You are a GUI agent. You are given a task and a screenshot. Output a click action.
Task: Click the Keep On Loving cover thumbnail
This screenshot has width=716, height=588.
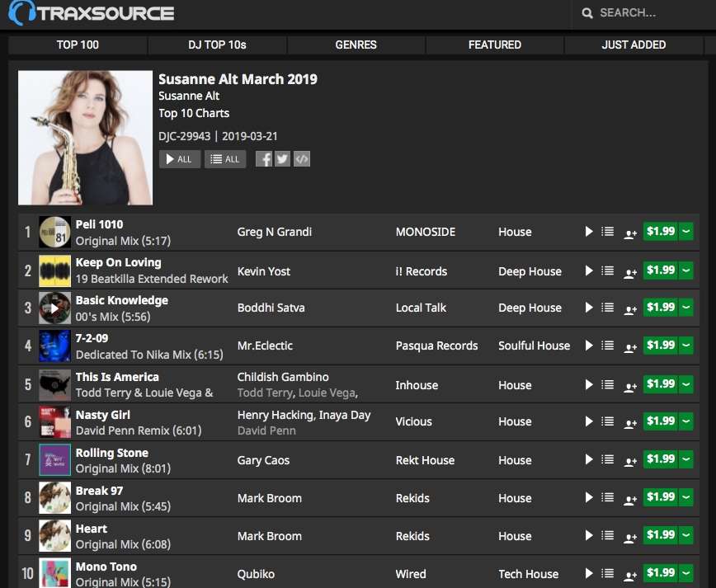click(x=54, y=270)
